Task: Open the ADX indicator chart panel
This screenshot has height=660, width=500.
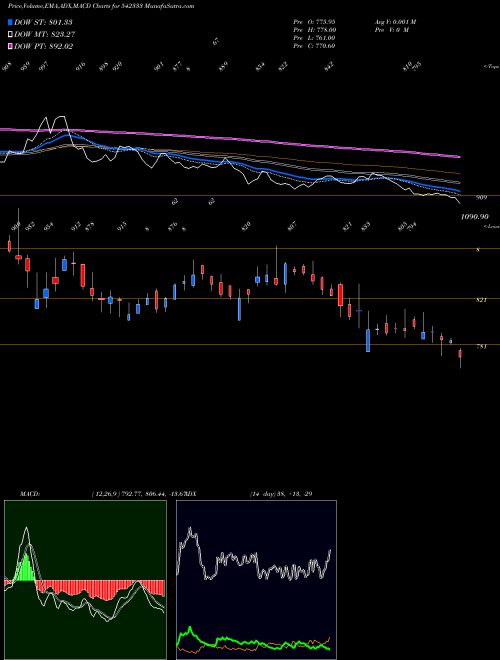Action: tap(256, 580)
